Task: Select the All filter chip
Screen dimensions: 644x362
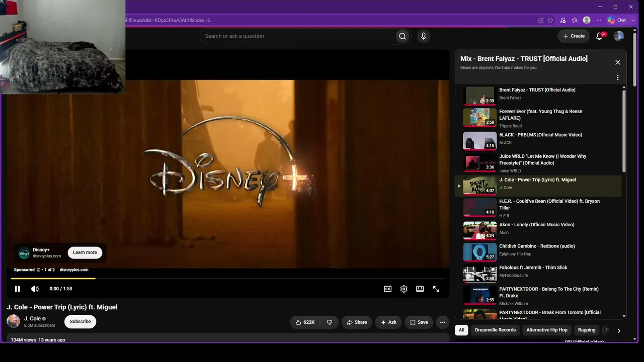Action: (x=461, y=330)
